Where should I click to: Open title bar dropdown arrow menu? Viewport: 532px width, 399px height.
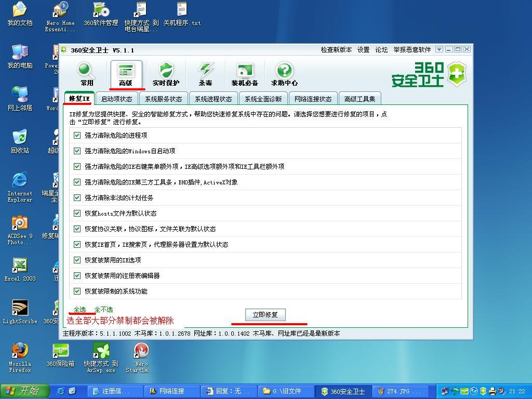point(439,49)
